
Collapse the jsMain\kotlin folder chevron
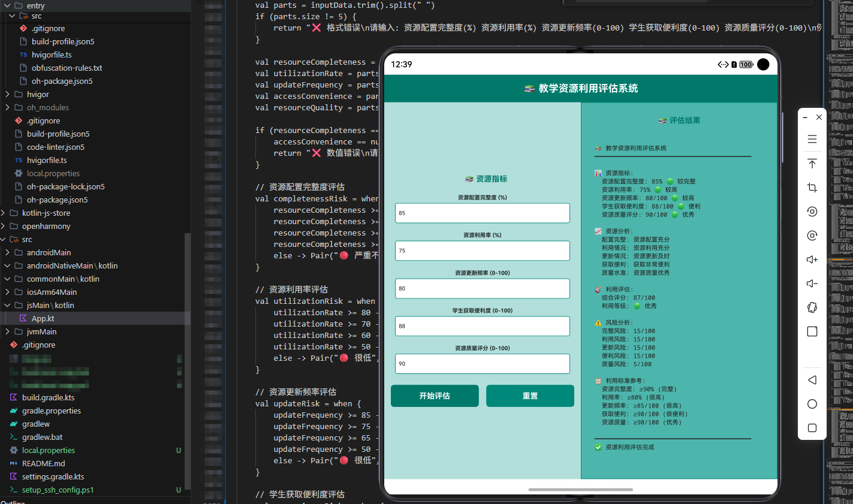[7, 305]
